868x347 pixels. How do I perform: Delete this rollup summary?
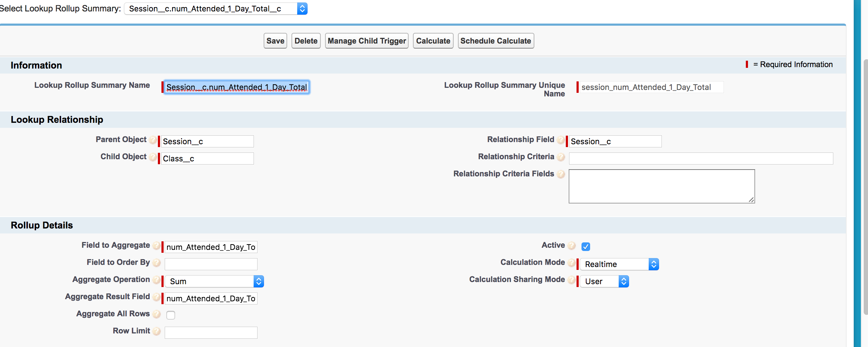click(306, 40)
